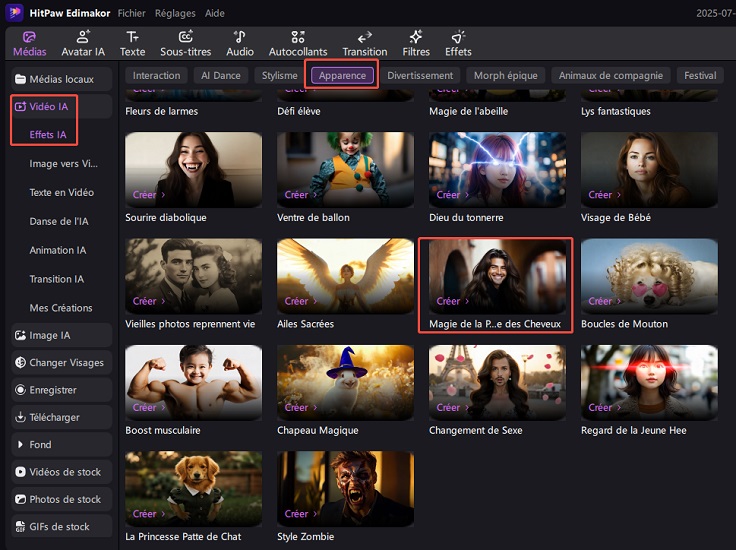The height and width of the screenshot is (550, 736).
Task: Expand the Fond sidebar item
Action: [40, 444]
